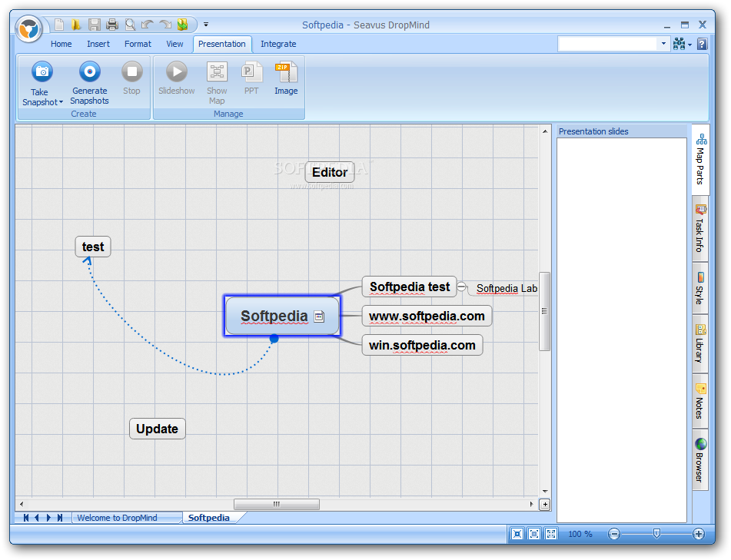Go to the last sheet tab
Screen dimensions: 731x560
pos(60,518)
